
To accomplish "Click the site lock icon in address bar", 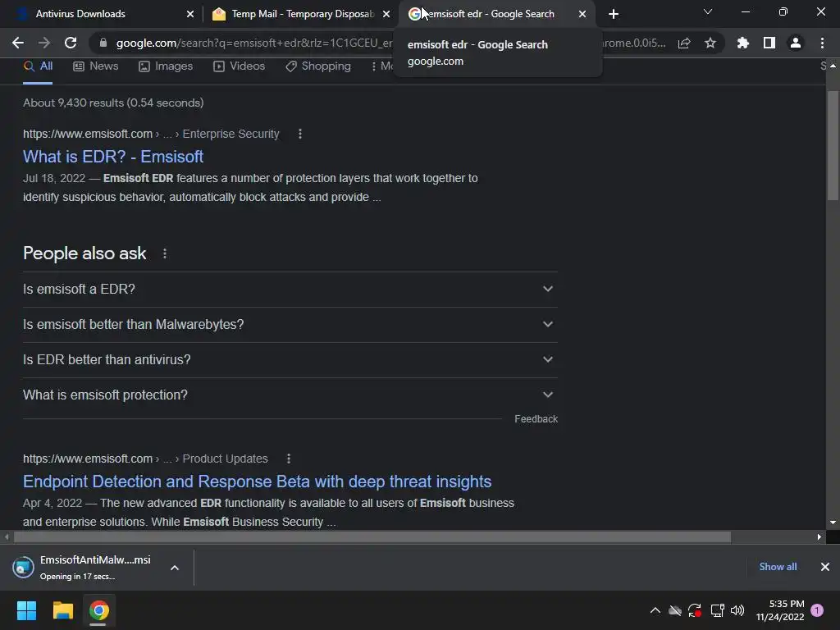I will point(103,43).
